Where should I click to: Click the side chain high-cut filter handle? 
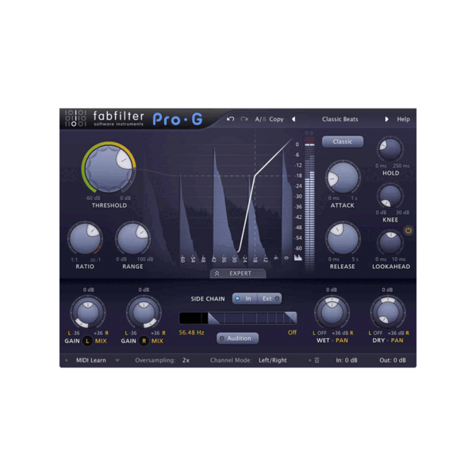[x=291, y=318]
